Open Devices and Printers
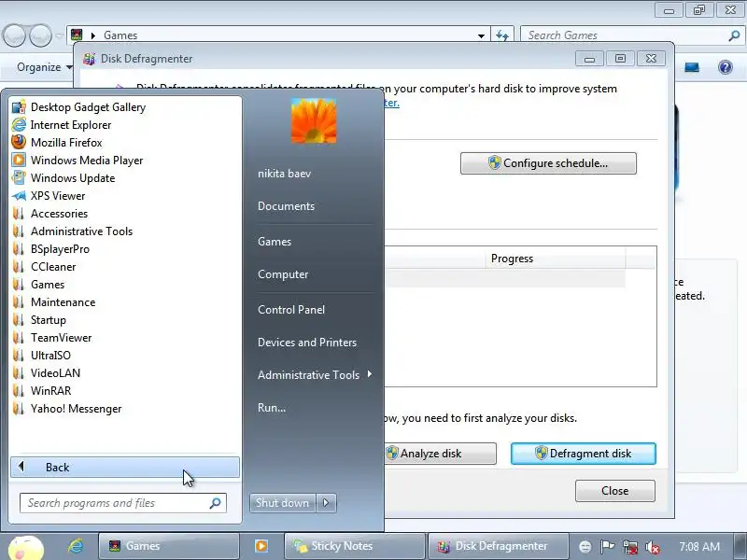747x560 pixels. pos(307,343)
